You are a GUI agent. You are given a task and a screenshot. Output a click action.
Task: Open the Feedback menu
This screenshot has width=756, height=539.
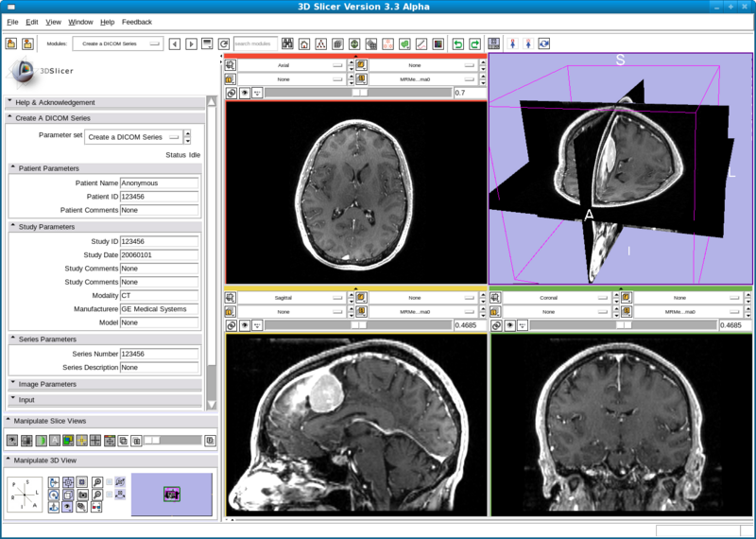pyautogui.click(x=136, y=21)
